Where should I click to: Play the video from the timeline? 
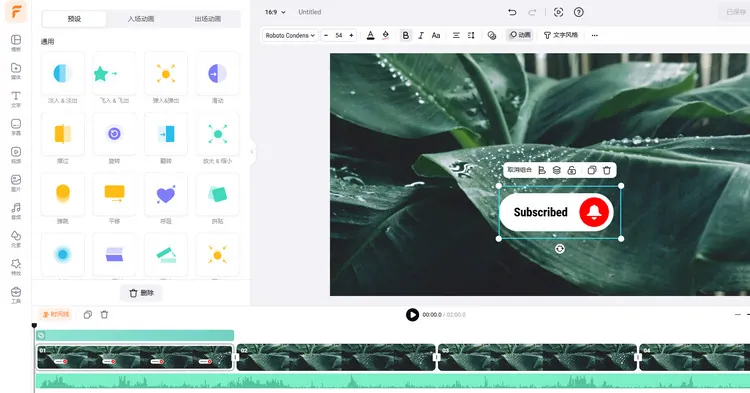(412, 315)
